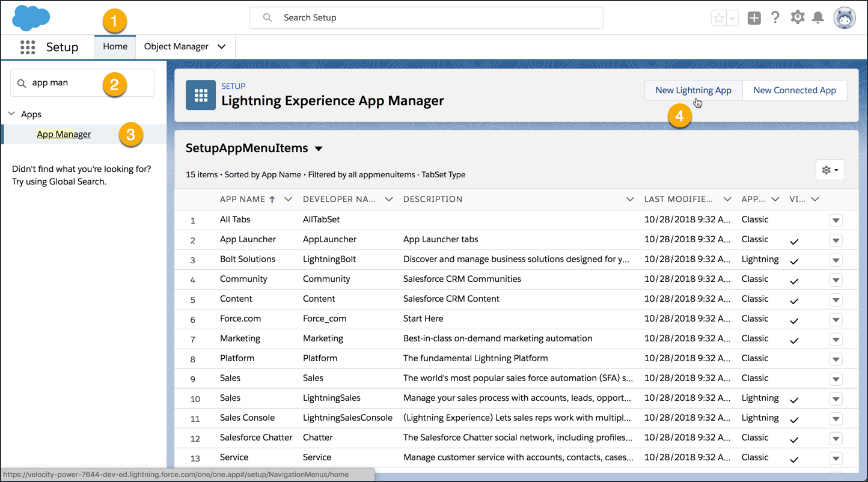Screen dimensions: 868x482
Task: Open Visible column menu chevron
Action: click(x=815, y=199)
